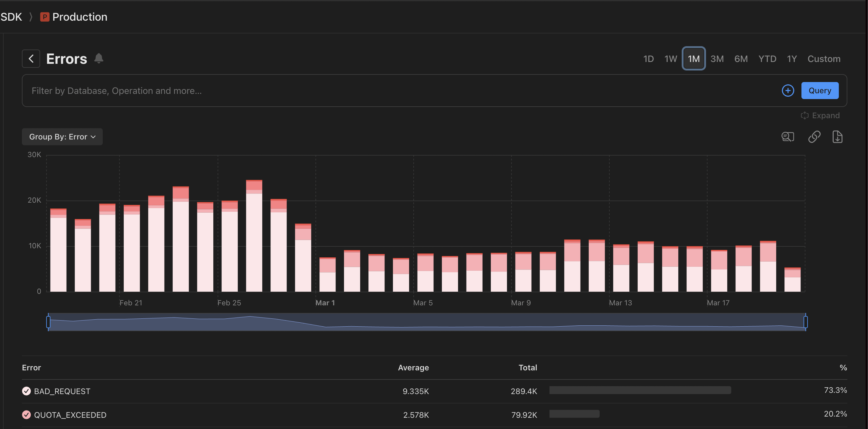Download chart data with export file icon

pos(837,137)
